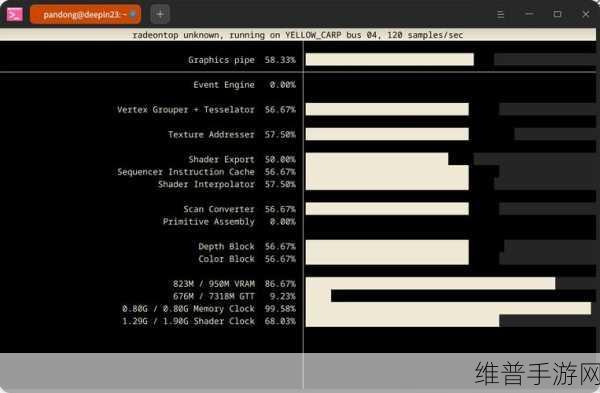Click the Shader Export 50.00% row
The height and width of the screenshot is (393, 600).
coord(242,160)
